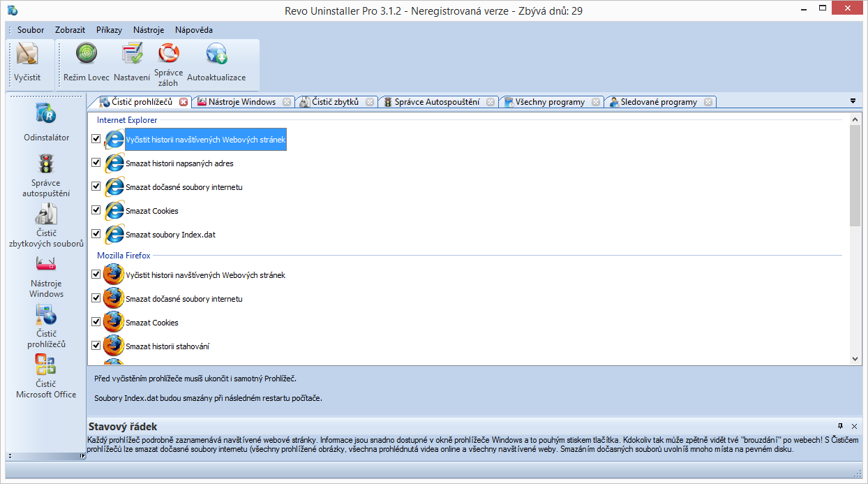Close the Sledované programy tab

[708, 102]
